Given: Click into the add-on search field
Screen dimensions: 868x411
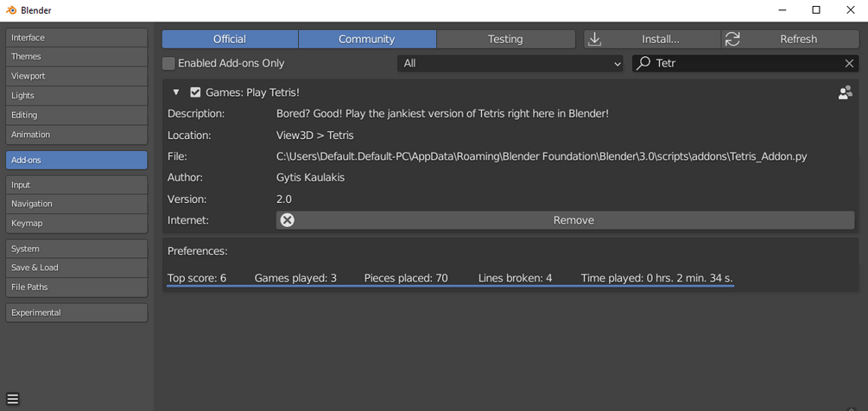Looking at the screenshot, I should point(745,64).
